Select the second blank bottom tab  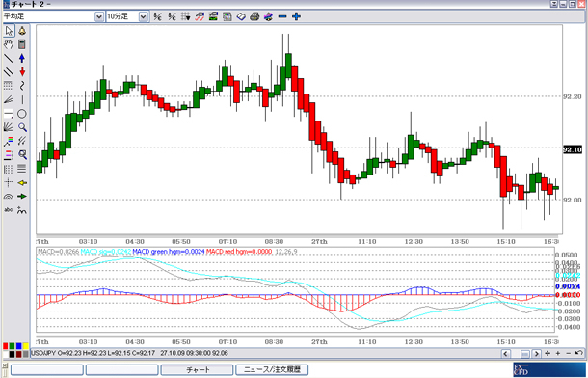coord(122,369)
